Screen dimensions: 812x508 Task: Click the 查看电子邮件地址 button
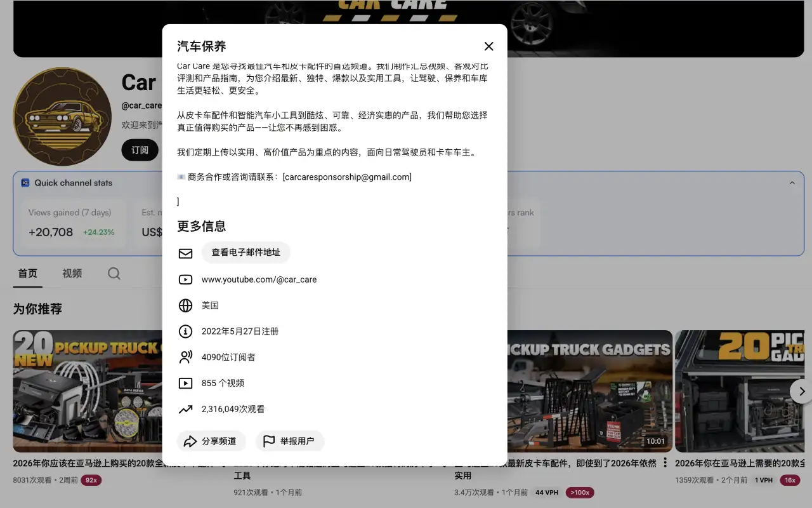[246, 252]
